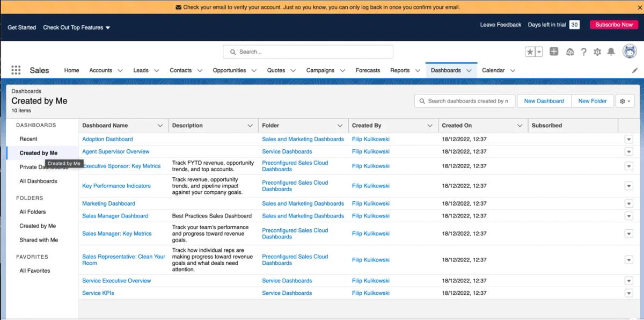Click the Favorites star icon
This screenshot has height=320, width=644.
[x=530, y=52]
